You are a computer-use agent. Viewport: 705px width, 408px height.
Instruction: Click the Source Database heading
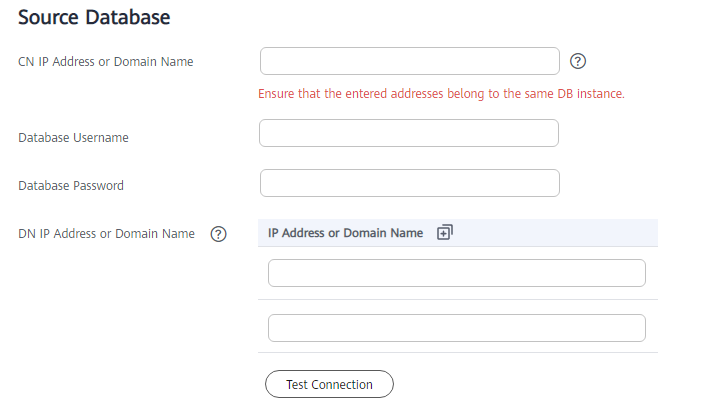click(x=94, y=17)
